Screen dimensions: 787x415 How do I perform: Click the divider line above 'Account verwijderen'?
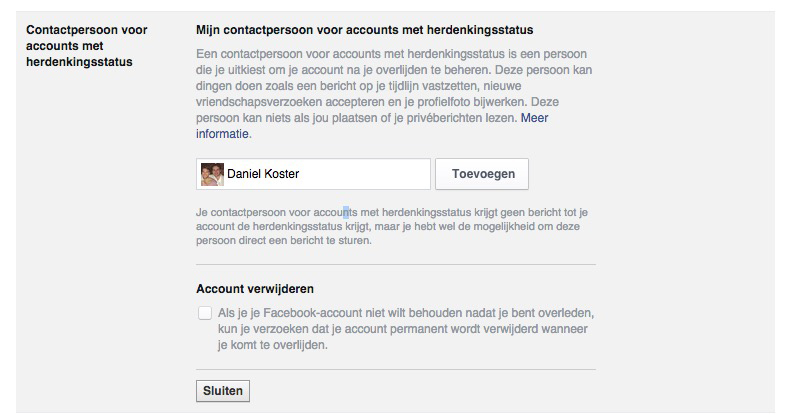click(x=396, y=264)
